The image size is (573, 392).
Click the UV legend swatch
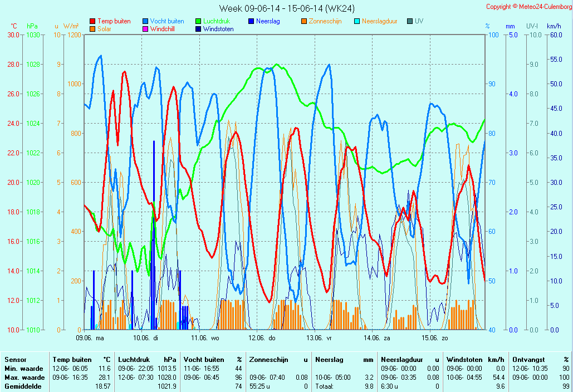click(410, 21)
